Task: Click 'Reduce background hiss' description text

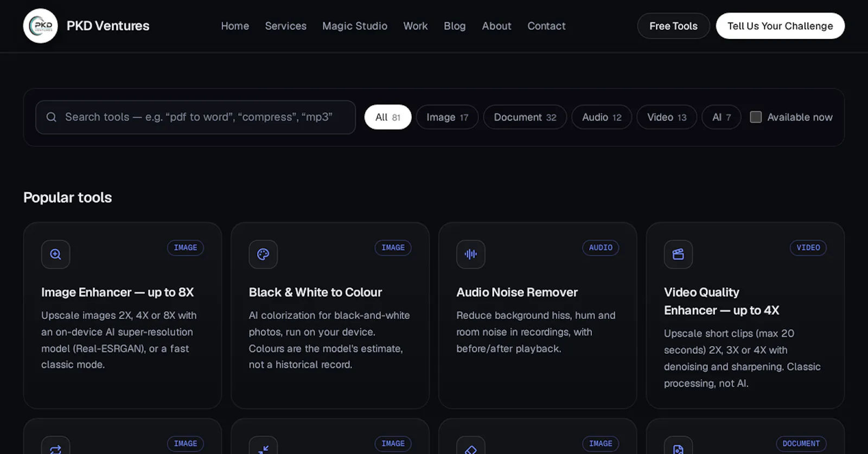Action: 536,332
